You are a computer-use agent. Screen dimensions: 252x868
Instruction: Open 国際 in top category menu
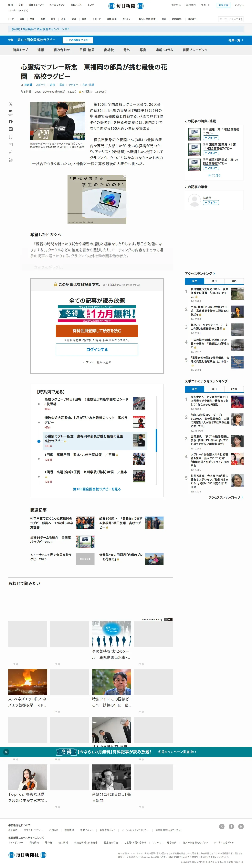pos(84,19)
